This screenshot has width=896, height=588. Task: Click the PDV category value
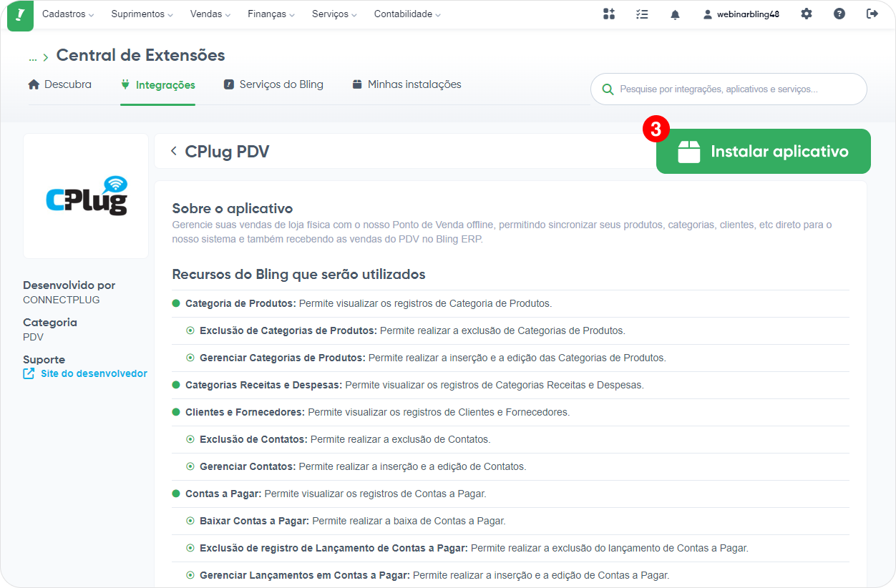point(33,337)
